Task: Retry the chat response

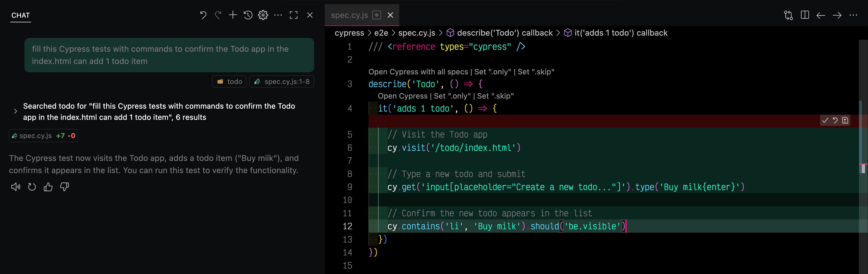Action: 32,187
